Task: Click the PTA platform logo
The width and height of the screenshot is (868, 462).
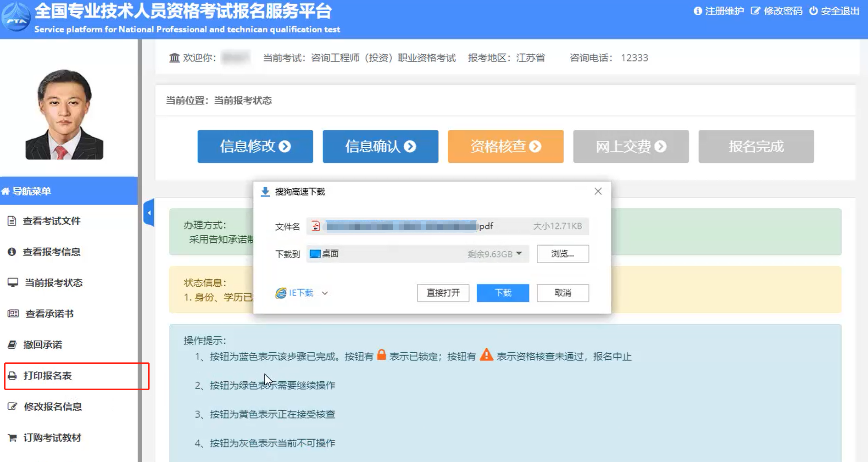Action: tap(17, 17)
